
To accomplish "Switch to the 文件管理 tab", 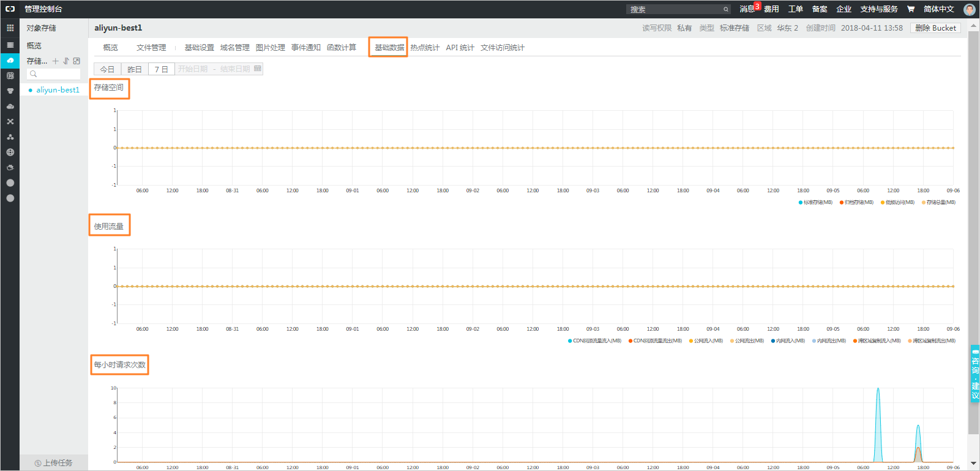I will (x=151, y=48).
